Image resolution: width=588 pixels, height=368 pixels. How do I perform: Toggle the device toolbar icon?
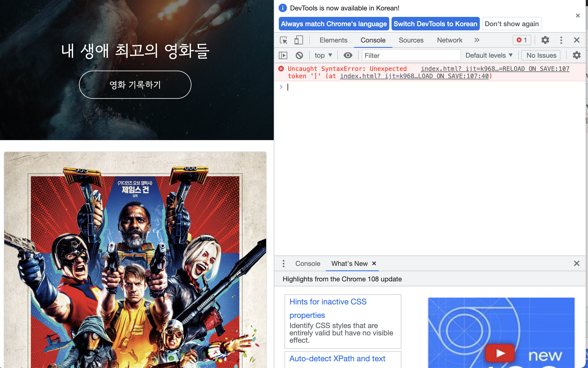pyautogui.click(x=298, y=40)
